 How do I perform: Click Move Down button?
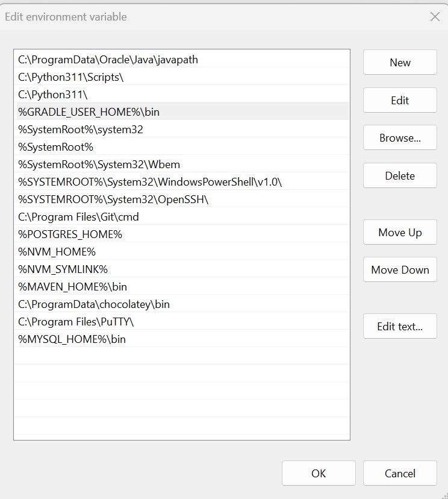[400, 270]
